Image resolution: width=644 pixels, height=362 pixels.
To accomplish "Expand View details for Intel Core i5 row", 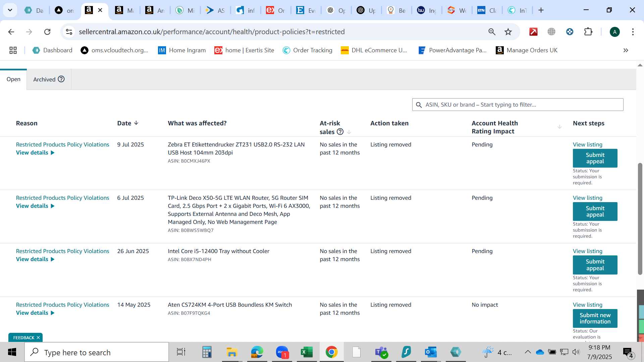I will click(35, 259).
